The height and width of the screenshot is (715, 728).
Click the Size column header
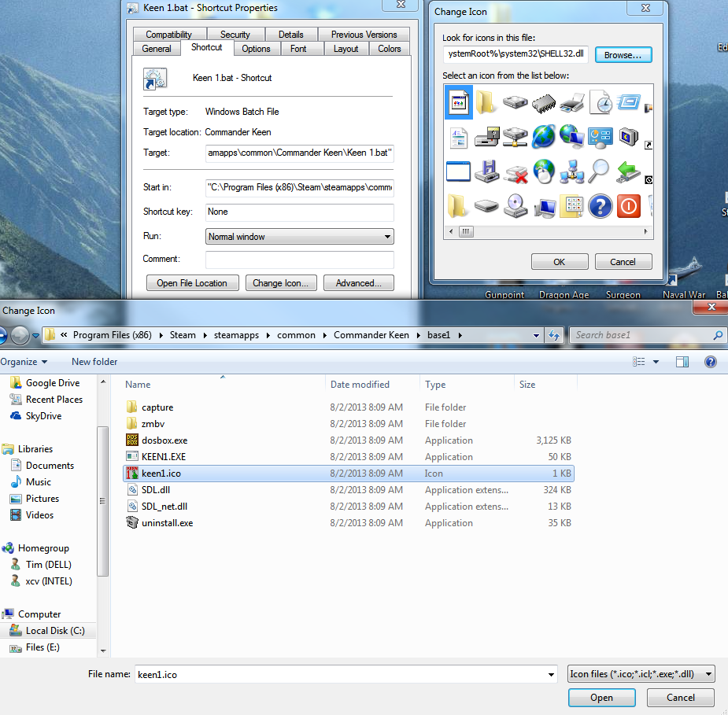545,384
